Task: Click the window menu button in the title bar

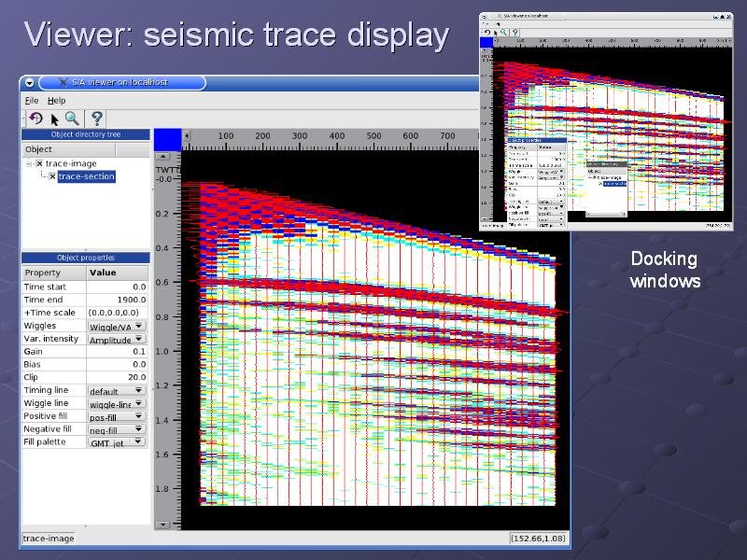Action: pyautogui.click(x=30, y=82)
